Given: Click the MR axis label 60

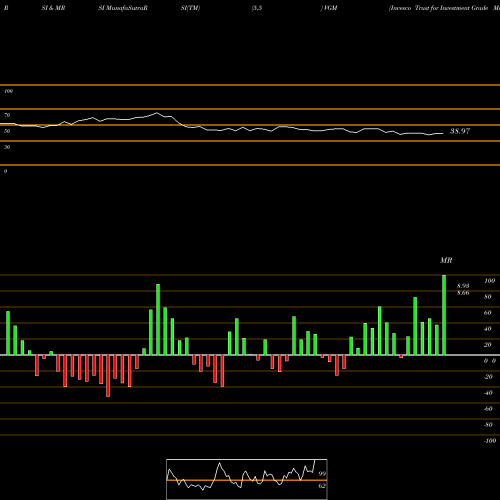Looking at the screenshot, I should 488,313.
